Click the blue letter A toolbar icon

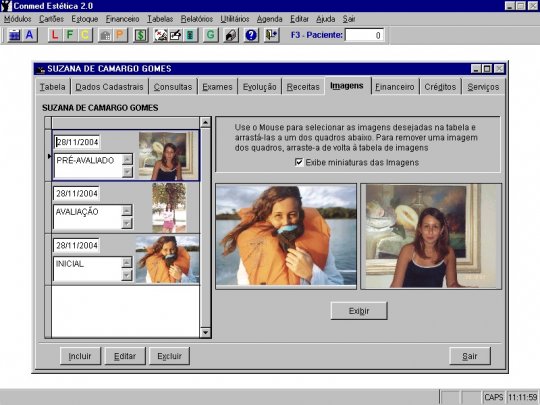(30, 35)
